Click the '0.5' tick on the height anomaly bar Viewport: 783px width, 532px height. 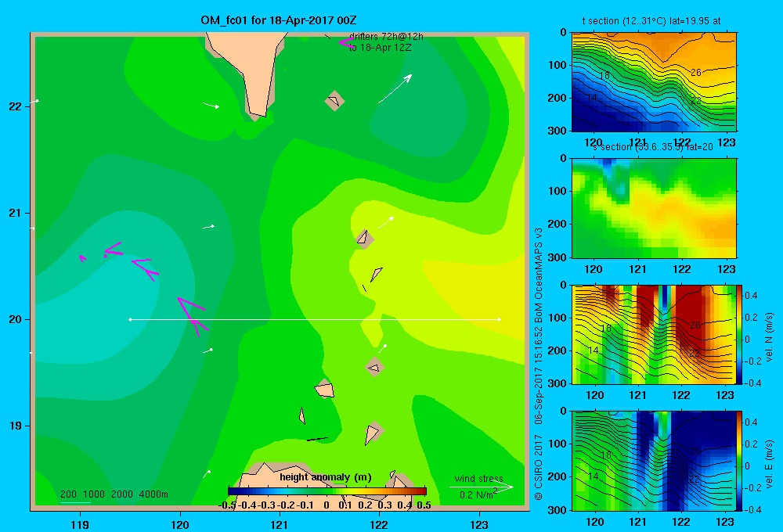pos(424,505)
